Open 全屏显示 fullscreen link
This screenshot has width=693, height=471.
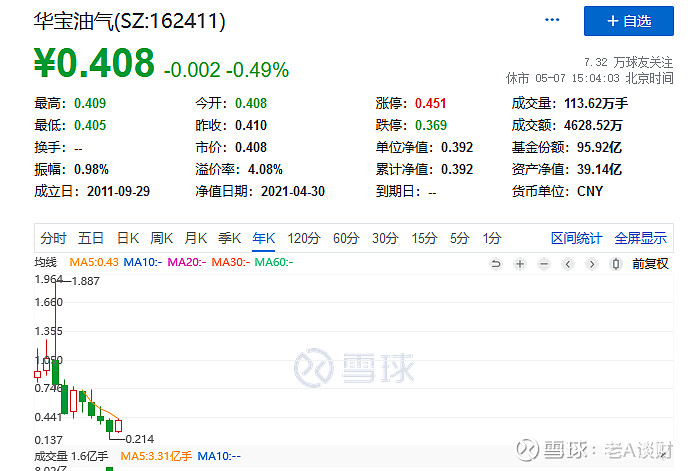point(640,239)
